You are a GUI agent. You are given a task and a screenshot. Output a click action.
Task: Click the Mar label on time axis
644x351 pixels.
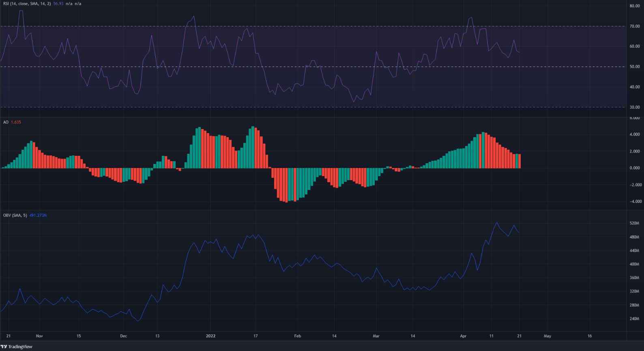[x=376, y=336]
